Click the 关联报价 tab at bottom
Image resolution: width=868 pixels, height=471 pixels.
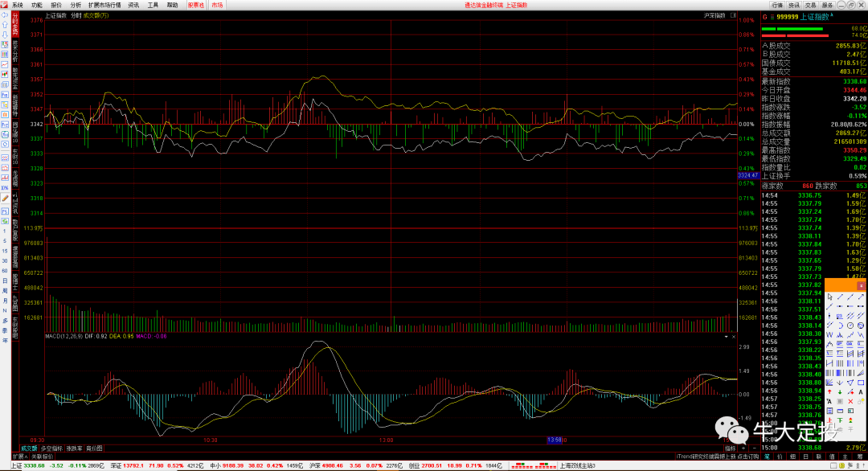(42, 456)
